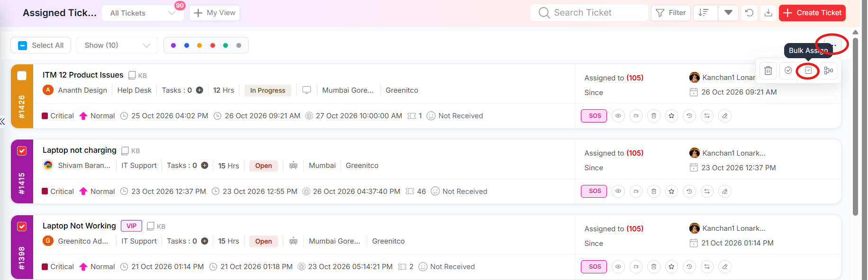This screenshot has height=280, width=868.
Task: Click the folder icon for ticket #1426
Action: coord(636,116)
